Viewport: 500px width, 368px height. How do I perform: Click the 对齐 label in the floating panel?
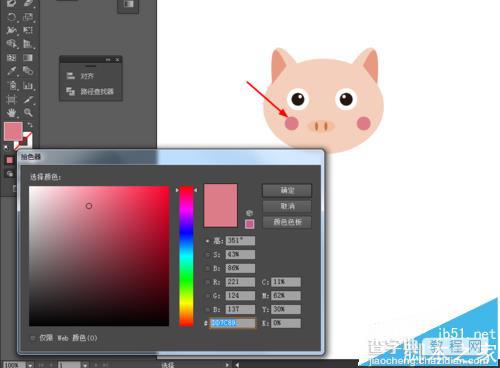pos(87,76)
